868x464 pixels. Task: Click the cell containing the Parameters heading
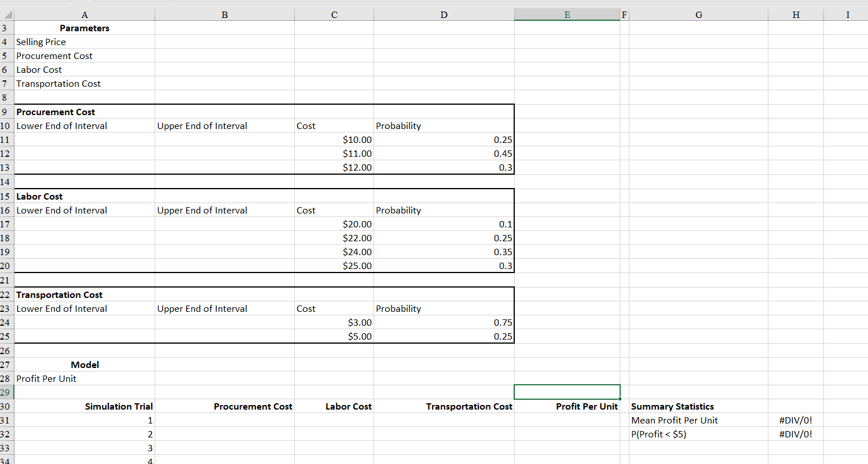(85, 28)
